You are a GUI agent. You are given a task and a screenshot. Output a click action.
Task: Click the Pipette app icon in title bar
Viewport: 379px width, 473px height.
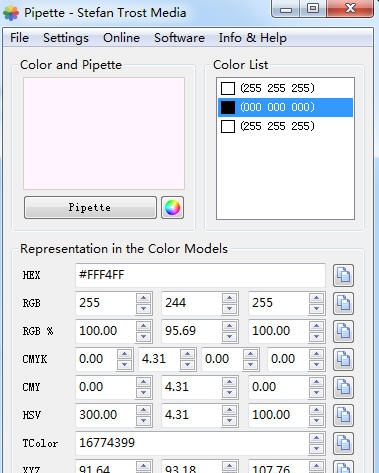[11, 13]
